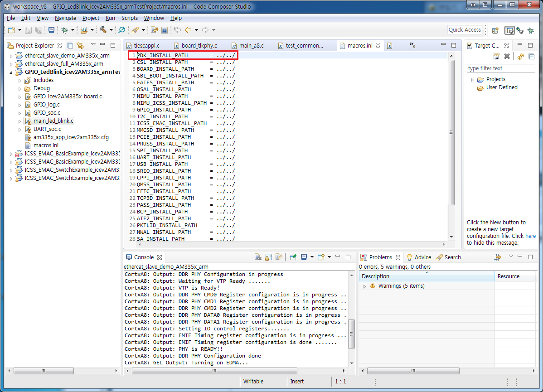The width and height of the screenshot is (543, 392).
Task: Click the Save toolbar icon
Action: point(29,30)
